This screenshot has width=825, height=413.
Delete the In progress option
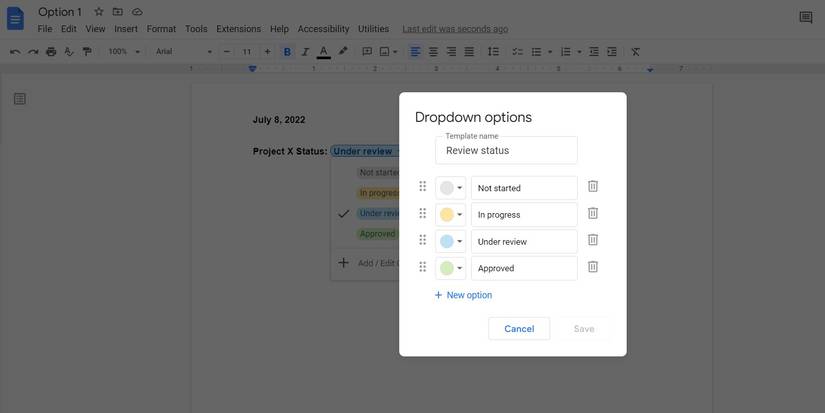coord(592,213)
